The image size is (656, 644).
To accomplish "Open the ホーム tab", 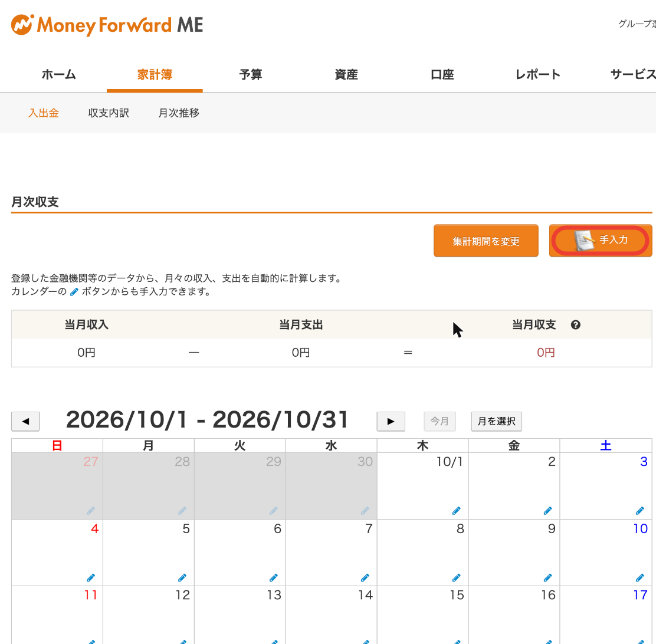I will tap(58, 74).
